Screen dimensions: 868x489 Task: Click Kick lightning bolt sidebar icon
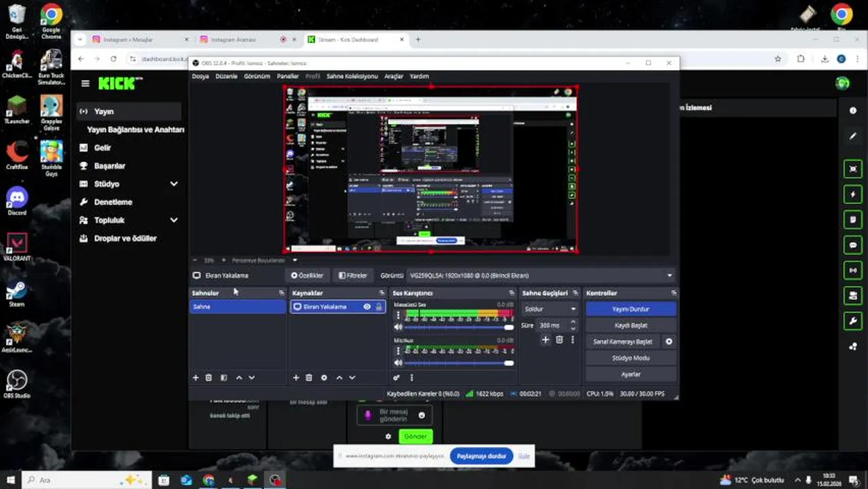tap(853, 194)
